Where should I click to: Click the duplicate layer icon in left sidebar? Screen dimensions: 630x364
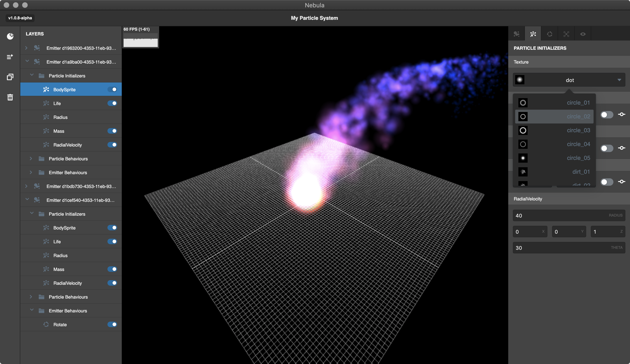pyautogui.click(x=10, y=77)
